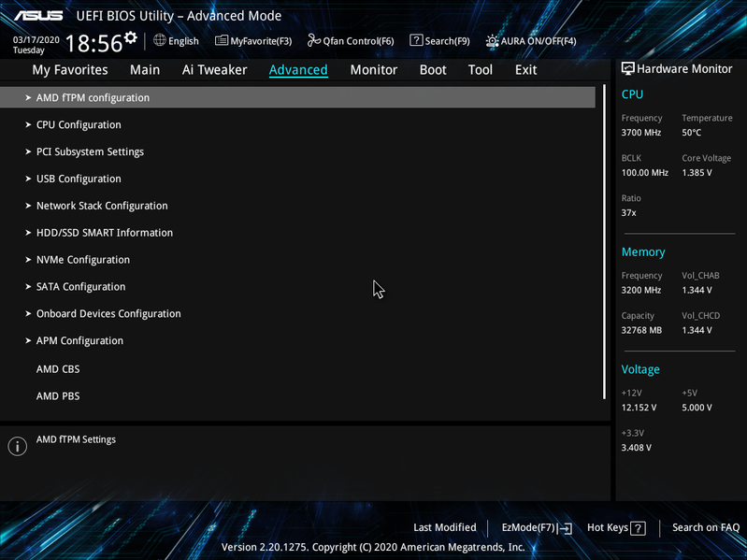
Task: Click the info icon beside AMD fTPM Settings
Action: pos(17,446)
